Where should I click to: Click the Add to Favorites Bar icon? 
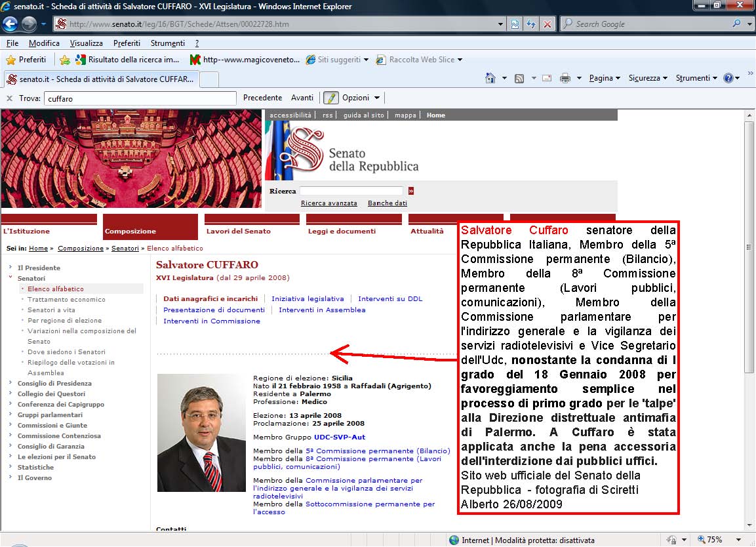65,60
